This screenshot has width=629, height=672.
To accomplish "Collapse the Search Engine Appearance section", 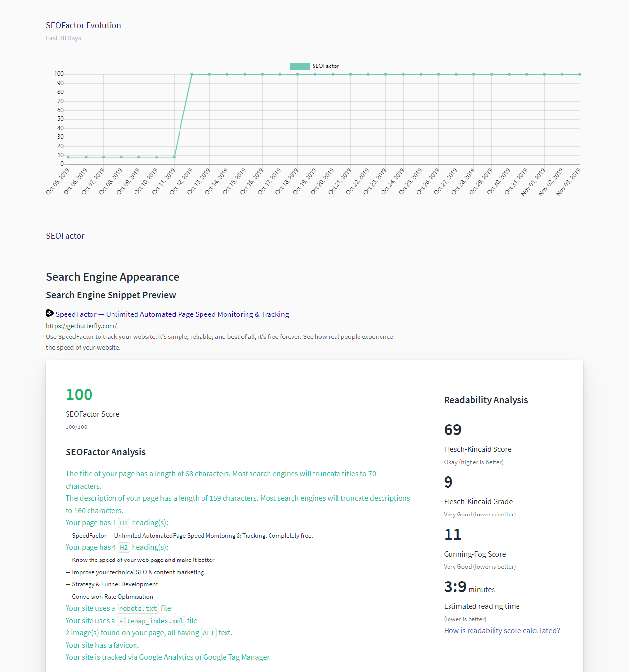I will pyautogui.click(x=112, y=277).
